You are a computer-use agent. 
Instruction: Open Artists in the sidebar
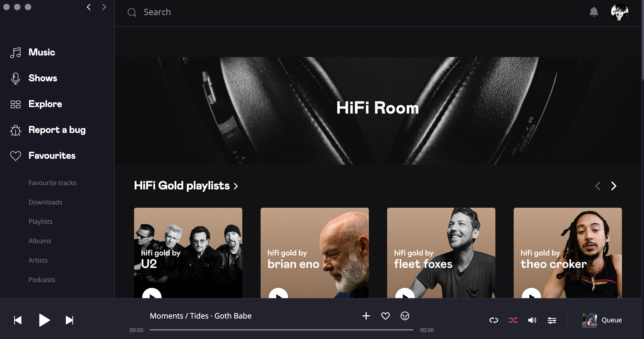point(38,260)
